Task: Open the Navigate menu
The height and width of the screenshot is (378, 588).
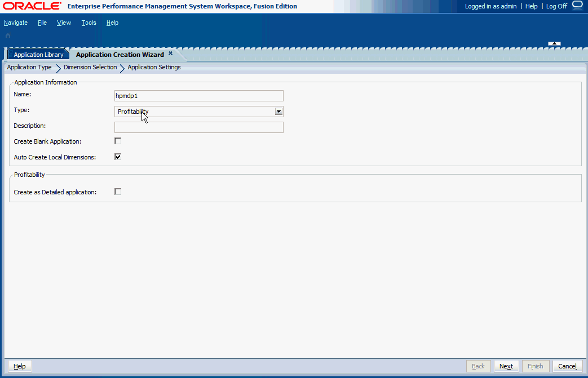Action: pyautogui.click(x=16, y=23)
